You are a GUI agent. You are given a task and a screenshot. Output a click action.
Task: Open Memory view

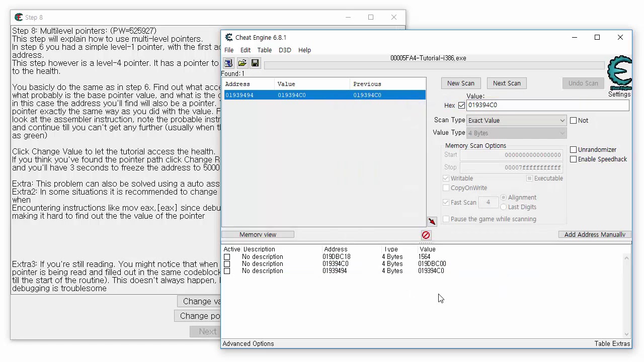(x=258, y=234)
